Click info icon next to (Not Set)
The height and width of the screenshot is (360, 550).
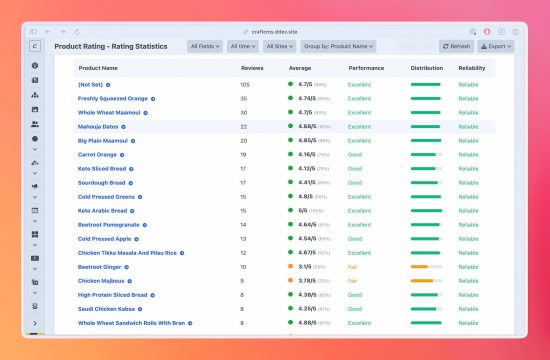108,85
